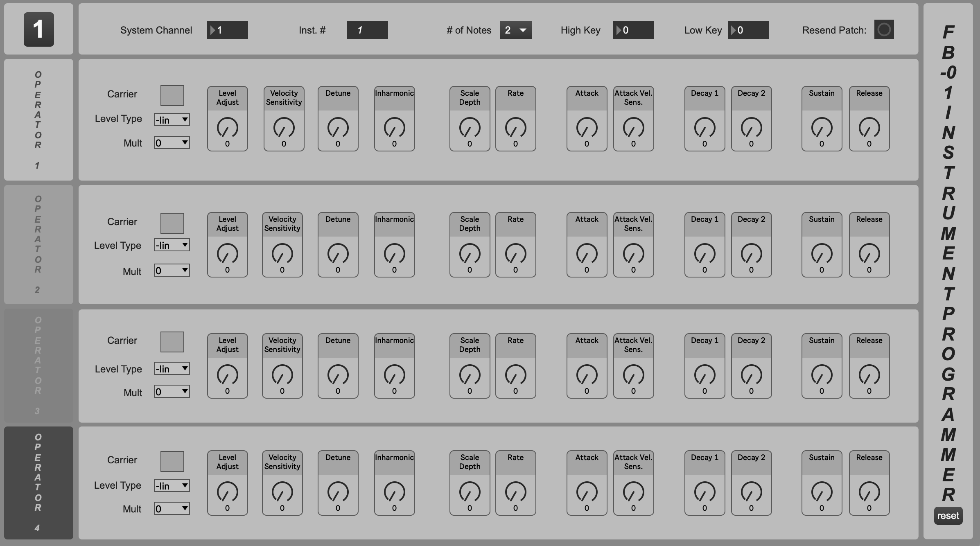Image resolution: width=980 pixels, height=546 pixels.
Task: Click the System Channel number box
Action: click(x=228, y=30)
